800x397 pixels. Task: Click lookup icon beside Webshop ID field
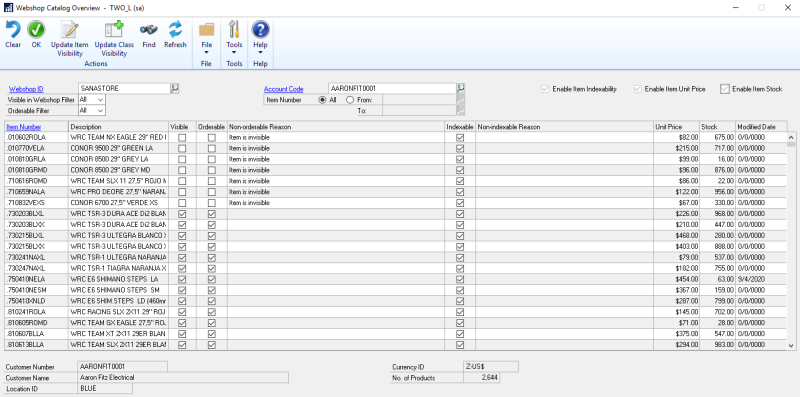[x=174, y=88]
